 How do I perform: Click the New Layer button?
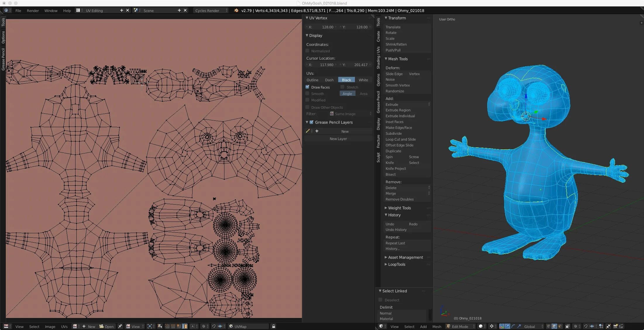point(338,139)
